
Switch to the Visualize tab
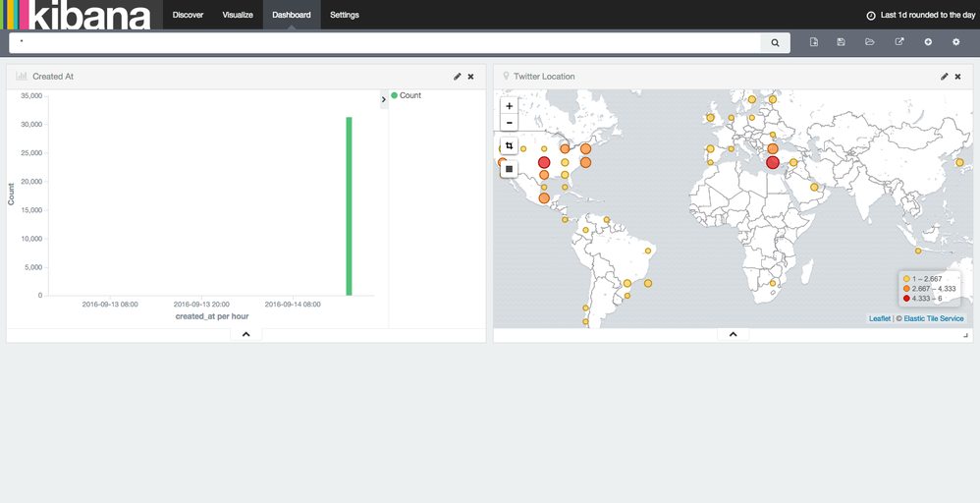238,15
